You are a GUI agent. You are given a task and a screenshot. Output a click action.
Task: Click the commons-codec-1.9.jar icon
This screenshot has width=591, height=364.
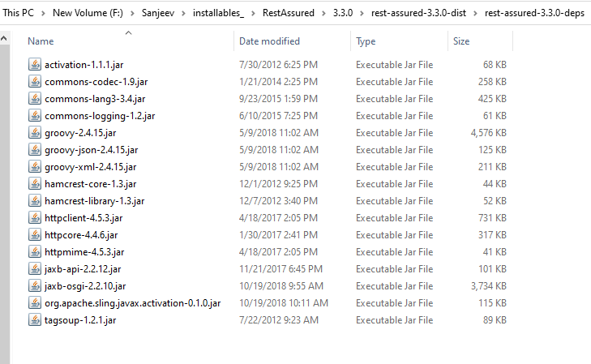35,81
